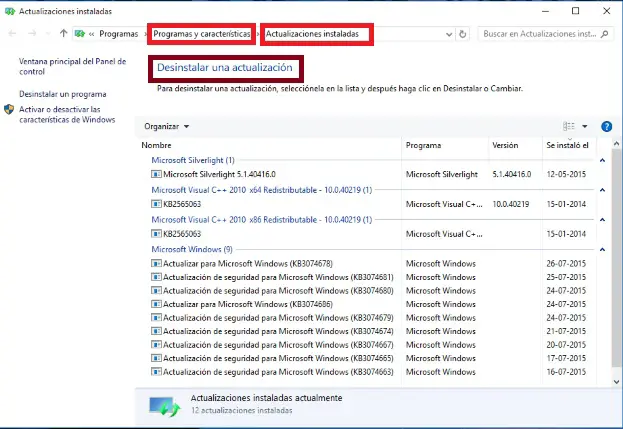Collapse the Visual C++ 2010 x86 group chevron
The height and width of the screenshot is (429, 623).
[x=602, y=220]
